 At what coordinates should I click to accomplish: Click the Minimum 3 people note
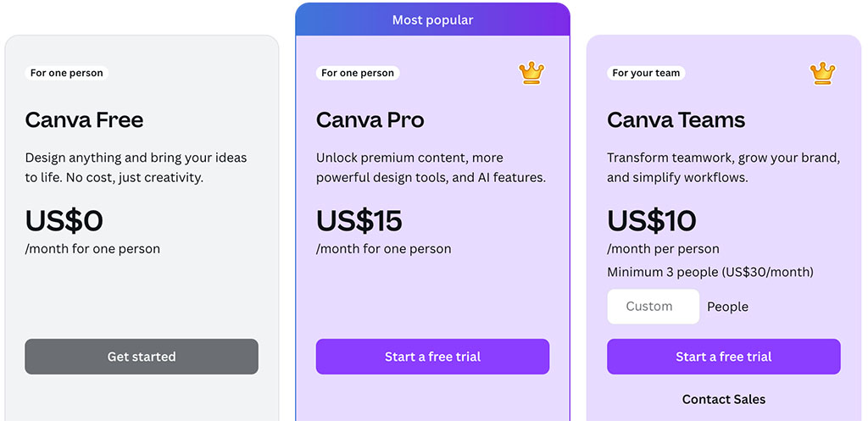coord(709,273)
